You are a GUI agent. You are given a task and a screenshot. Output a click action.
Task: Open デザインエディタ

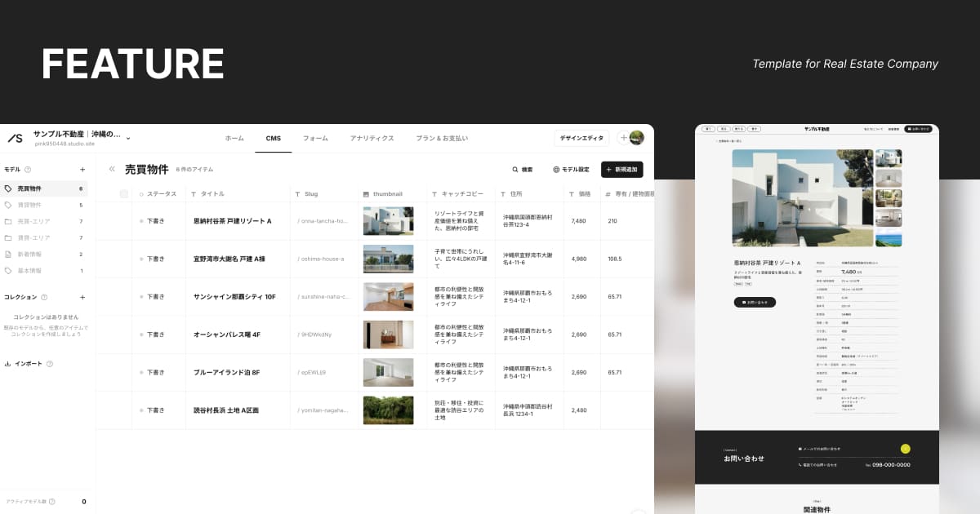pyautogui.click(x=581, y=138)
